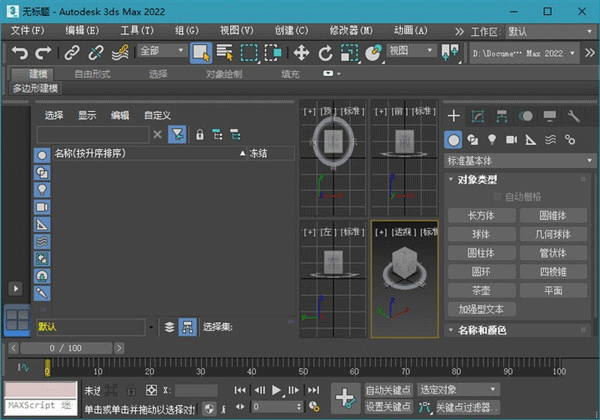Select the Rotate transform tool
Viewport: 600px width, 420px height.
[327, 52]
